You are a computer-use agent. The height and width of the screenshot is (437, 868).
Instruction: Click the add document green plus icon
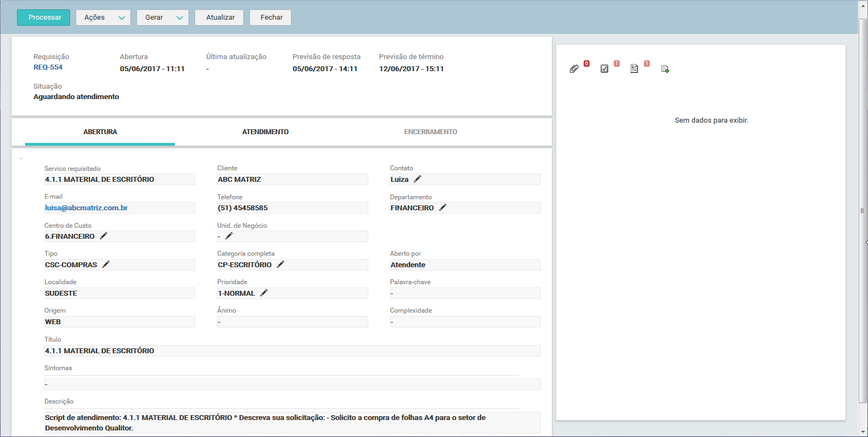click(665, 69)
